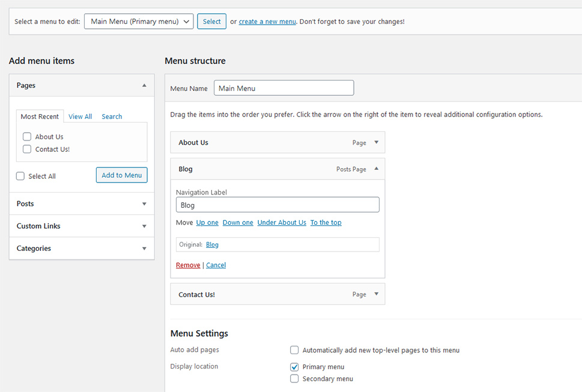
Task: Click the Contact Us! menu item bar
Action: point(277,294)
